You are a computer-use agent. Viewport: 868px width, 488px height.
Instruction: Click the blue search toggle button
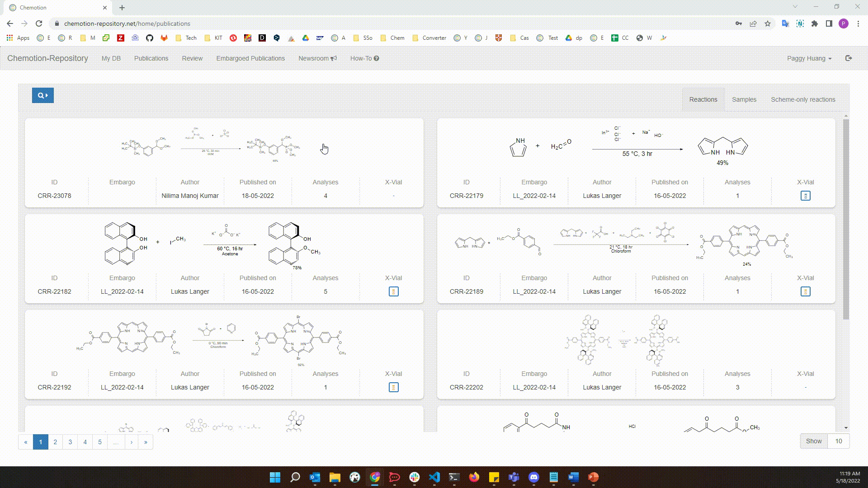(x=43, y=95)
